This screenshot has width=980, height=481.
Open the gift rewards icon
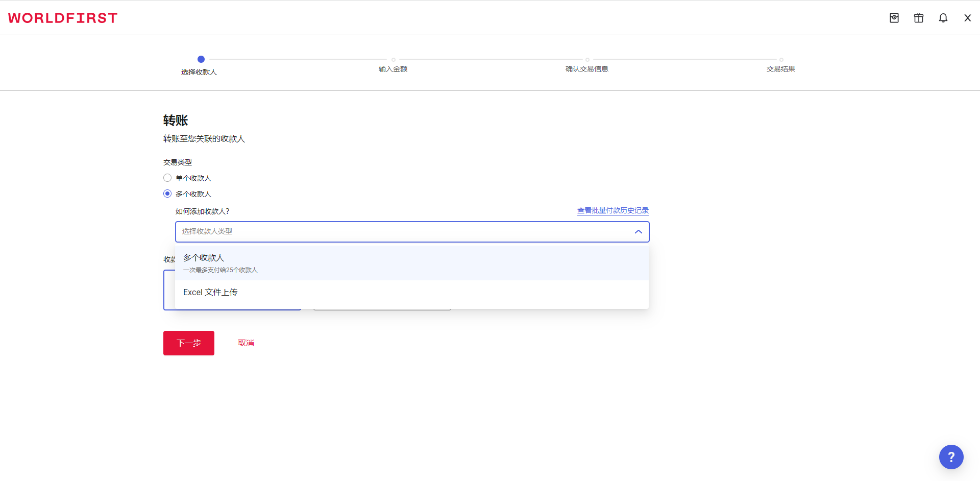coord(919,18)
